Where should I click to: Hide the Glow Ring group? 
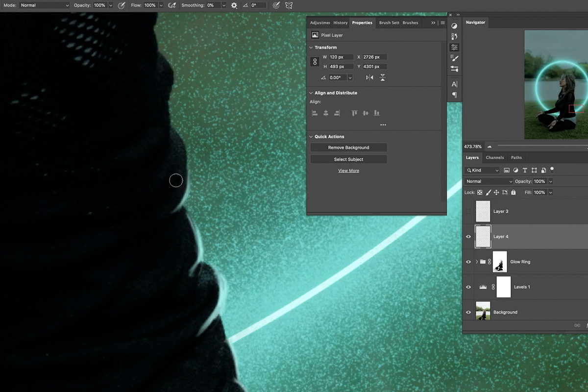pyautogui.click(x=468, y=262)
